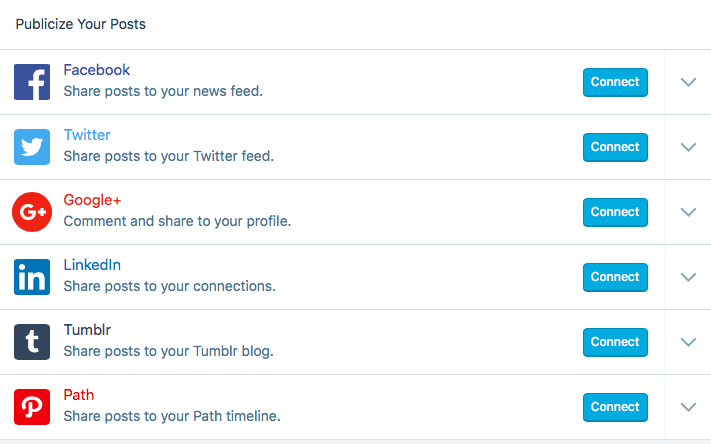Click the Twitter bird icon
The height and width of the screenshot is (444, 711).
tap(32, 147)
